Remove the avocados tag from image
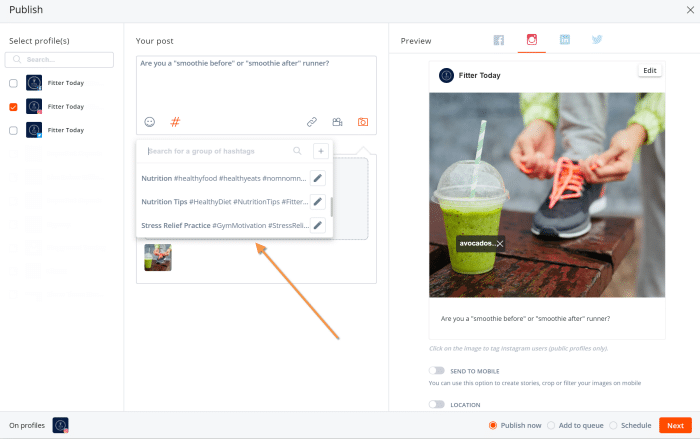Image resolution: width=700 pixels, height=439 pixels. tap(499, 243)
